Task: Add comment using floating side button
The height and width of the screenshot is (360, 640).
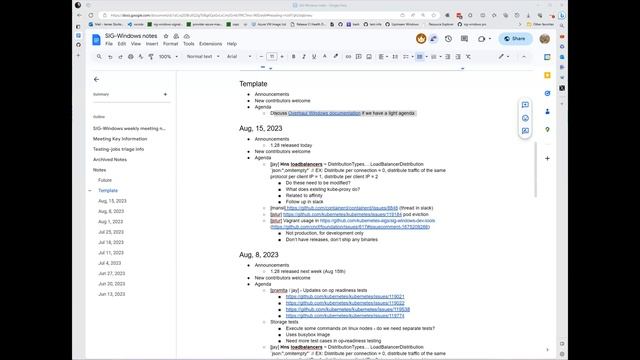Action: point(525,105)
